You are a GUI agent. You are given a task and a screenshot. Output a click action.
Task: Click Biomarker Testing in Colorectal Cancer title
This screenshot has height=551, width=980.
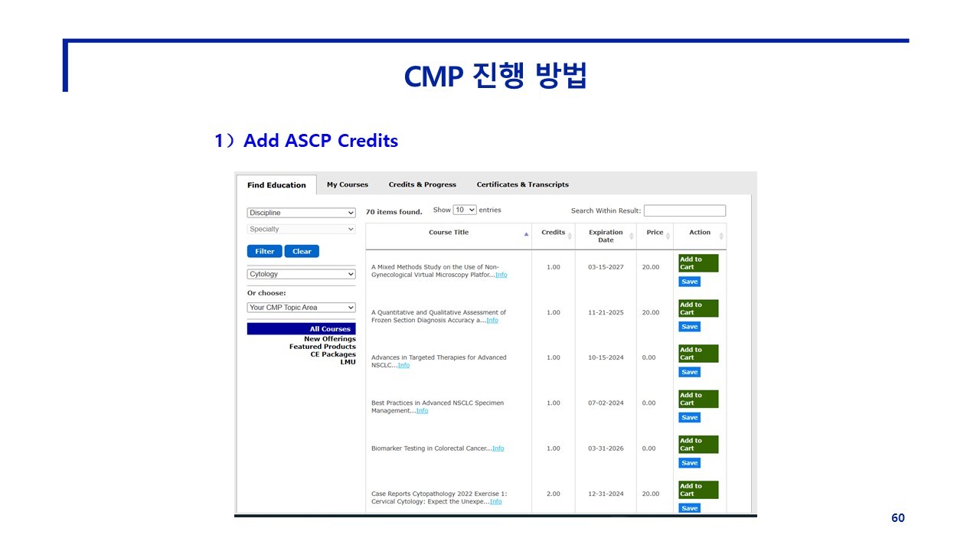point(430,448)
